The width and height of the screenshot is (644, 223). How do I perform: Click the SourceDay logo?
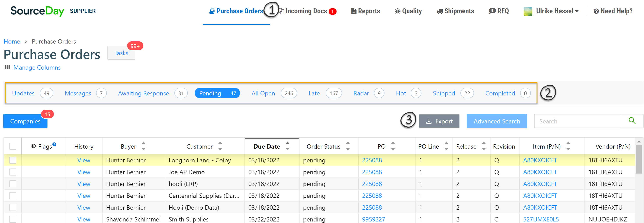tap(37, 11)
